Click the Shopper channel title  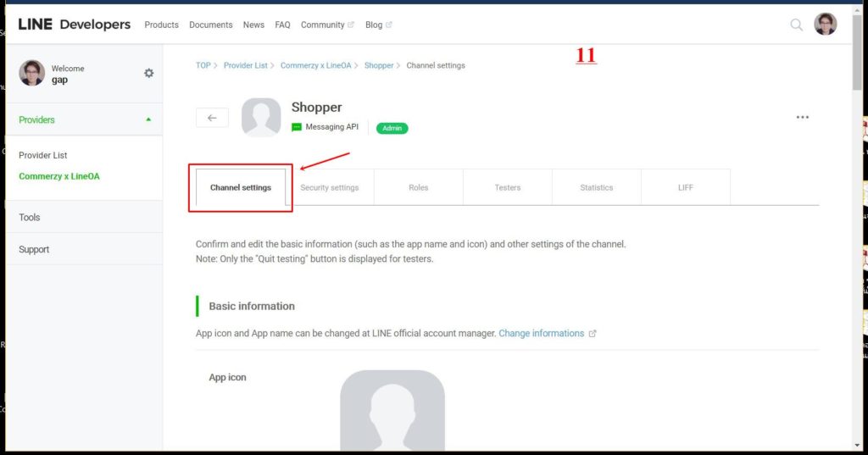[317, 107]
